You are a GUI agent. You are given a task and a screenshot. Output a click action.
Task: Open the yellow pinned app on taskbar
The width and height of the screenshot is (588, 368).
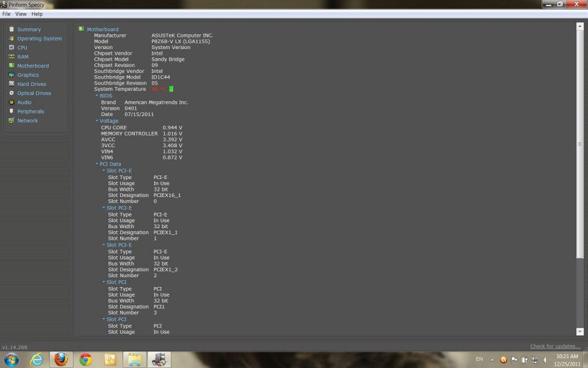click(110, 360)
